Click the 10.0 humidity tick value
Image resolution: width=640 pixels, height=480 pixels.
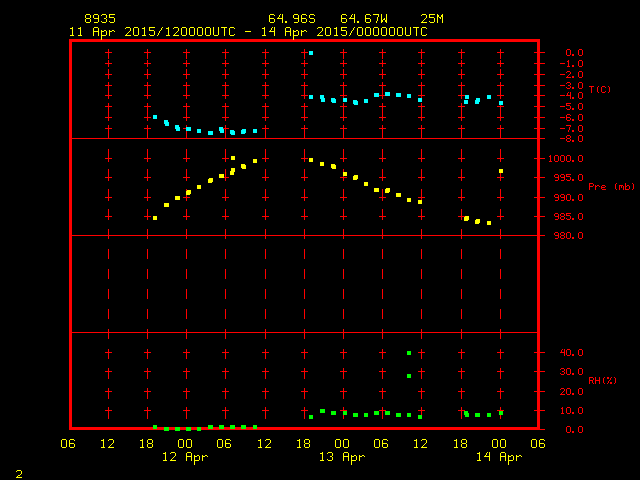[x=571, y=411]
